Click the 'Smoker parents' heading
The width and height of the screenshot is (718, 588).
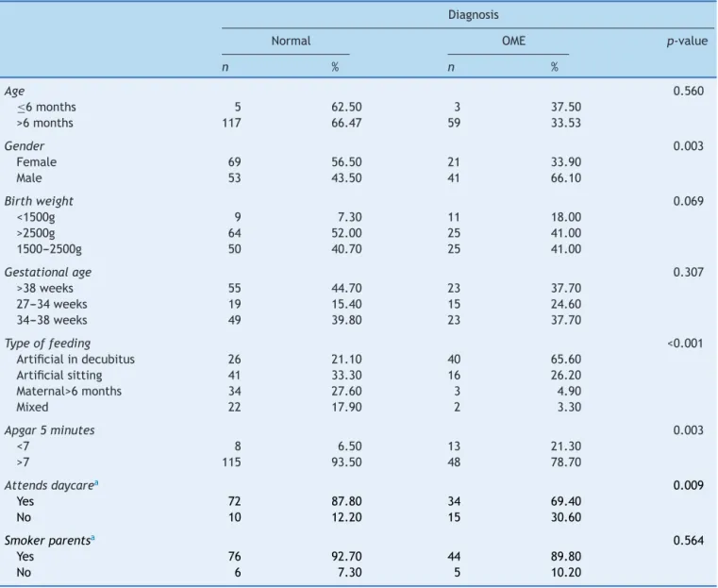(47, 541)
